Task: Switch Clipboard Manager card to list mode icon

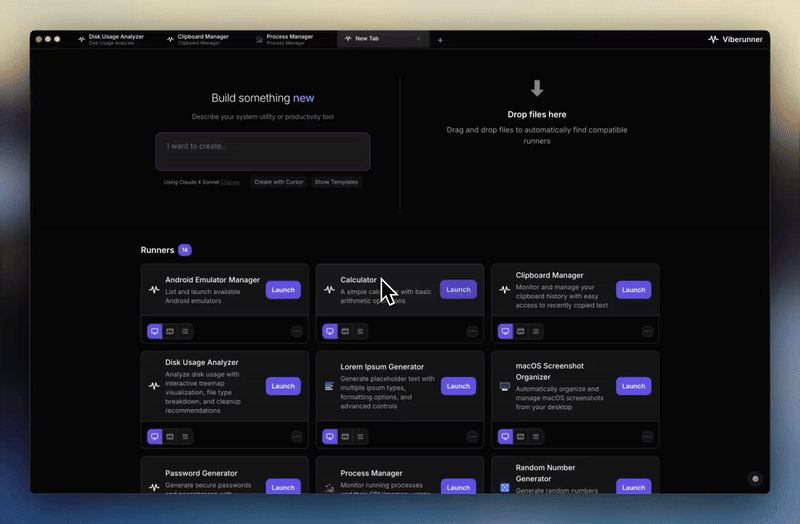Action: tap(536, 331)
